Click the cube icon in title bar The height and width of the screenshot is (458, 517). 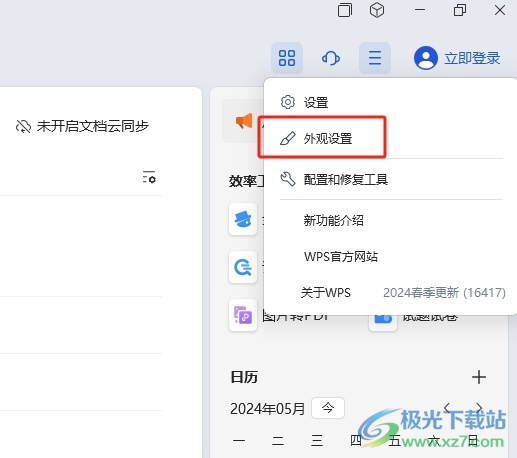[x=377, y=10]
